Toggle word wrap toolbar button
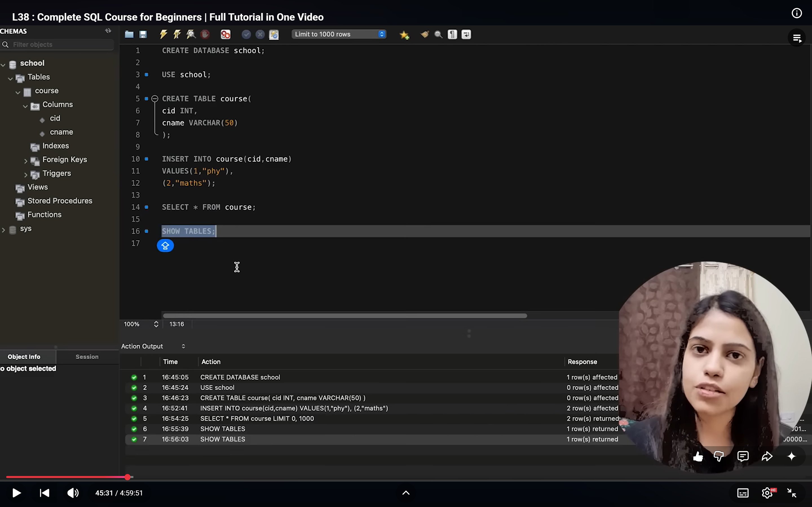Image resolution: width=812 pixels, height=507 pixels. (466, 34)
